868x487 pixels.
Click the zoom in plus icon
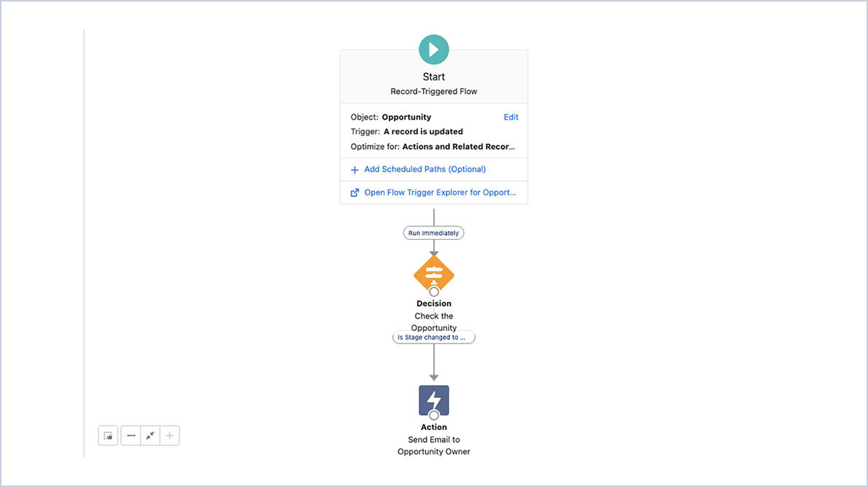[168, 435]
